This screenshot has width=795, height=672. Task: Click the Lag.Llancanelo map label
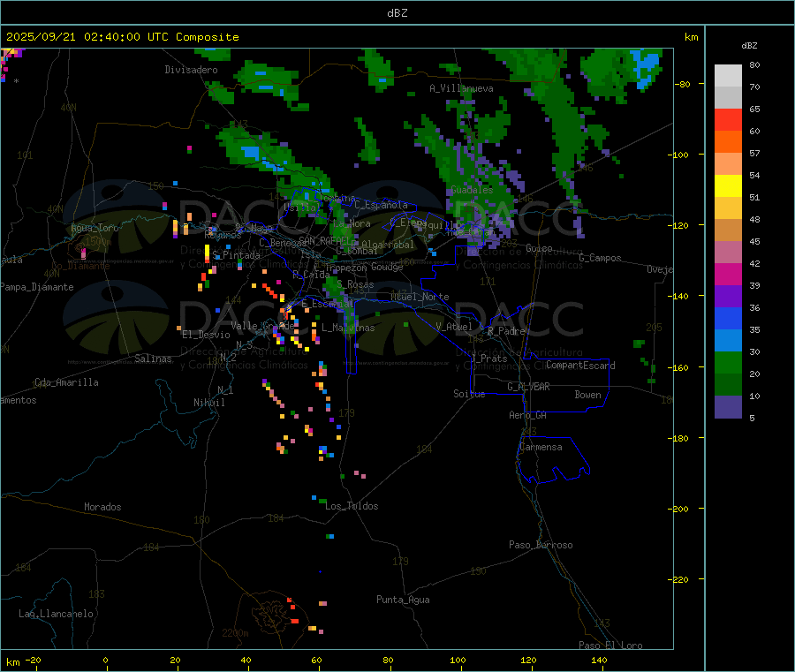point(57,614)
